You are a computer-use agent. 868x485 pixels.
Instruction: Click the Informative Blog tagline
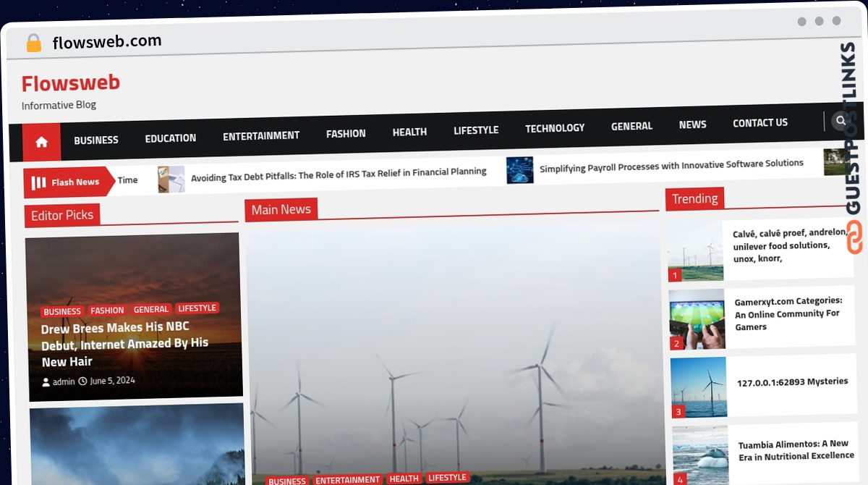(x=59, y=105)
